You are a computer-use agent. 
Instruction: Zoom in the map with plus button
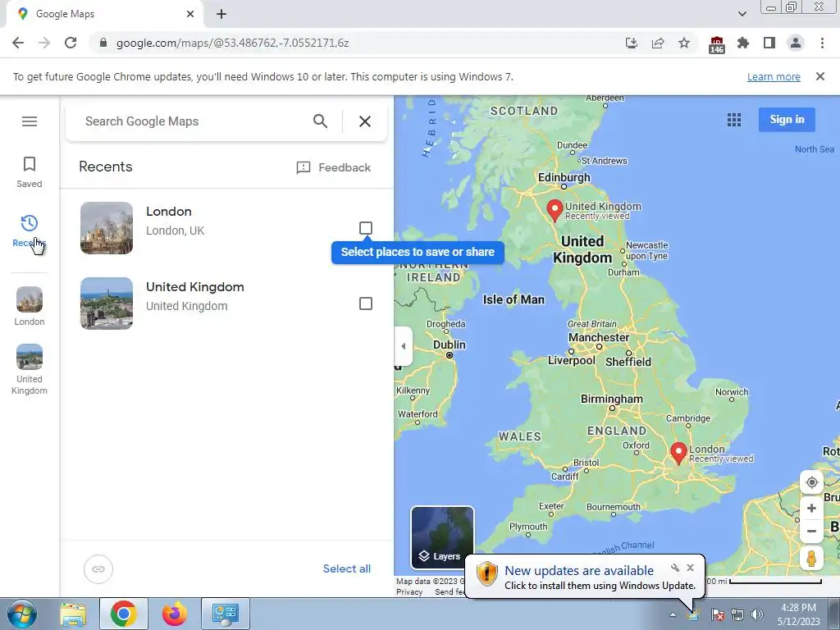click(811, 508)
